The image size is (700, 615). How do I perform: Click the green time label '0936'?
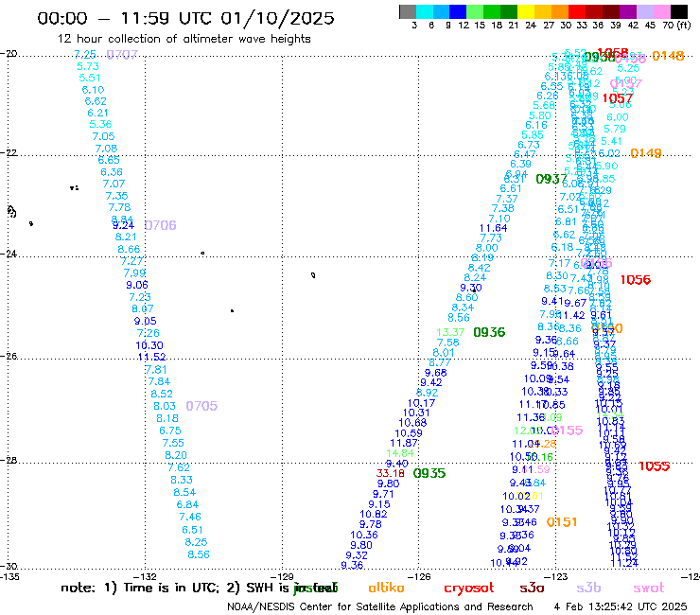[x=489, y=332]
